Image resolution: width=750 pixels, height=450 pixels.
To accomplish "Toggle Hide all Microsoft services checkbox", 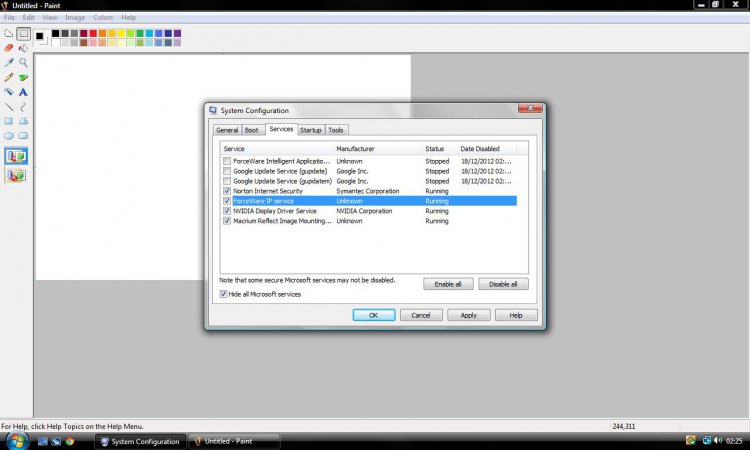I will coord(223,294).
